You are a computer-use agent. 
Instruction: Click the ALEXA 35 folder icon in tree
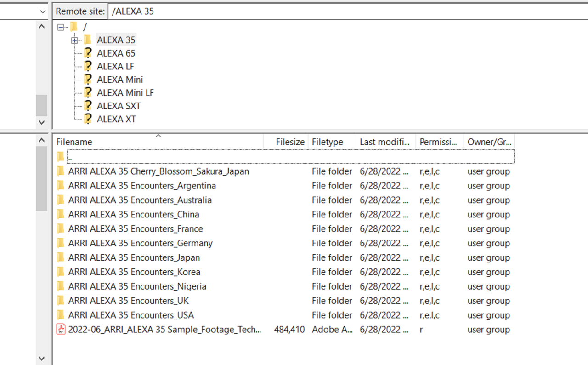[x=88, y=40]
